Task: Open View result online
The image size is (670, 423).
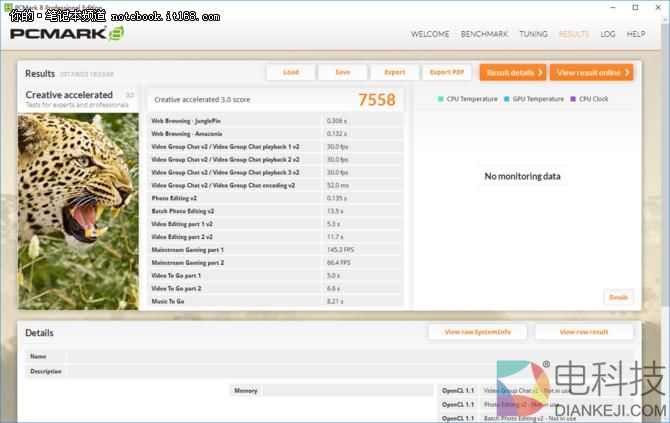Action: pyautogui.click(x=591, y=72)
